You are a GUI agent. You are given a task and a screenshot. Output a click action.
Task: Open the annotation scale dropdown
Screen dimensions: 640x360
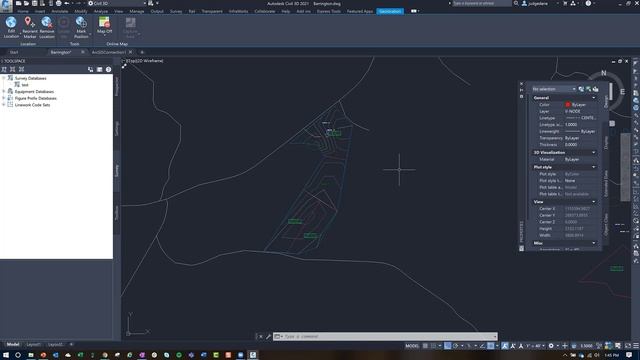coord(535,346)
